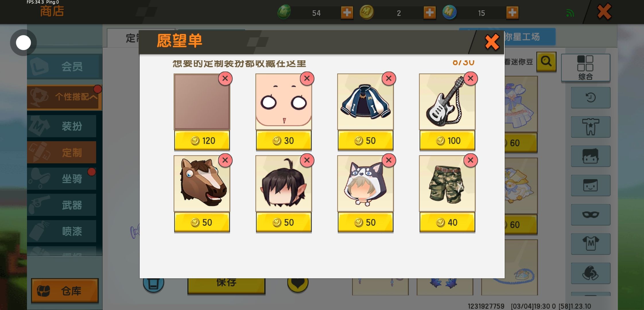The image size is (644, 310).
Task: Remove the horse head mask from wishlist
Action: coord(225,160)
